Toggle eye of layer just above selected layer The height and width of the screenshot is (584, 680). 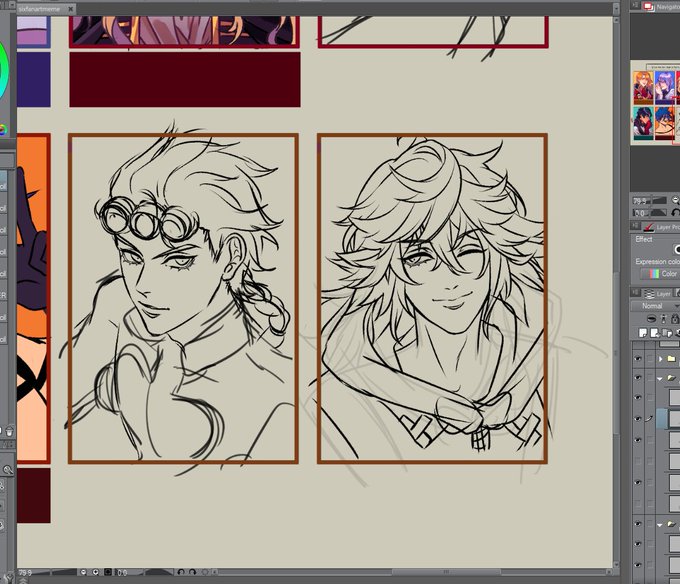pos(638,397)
